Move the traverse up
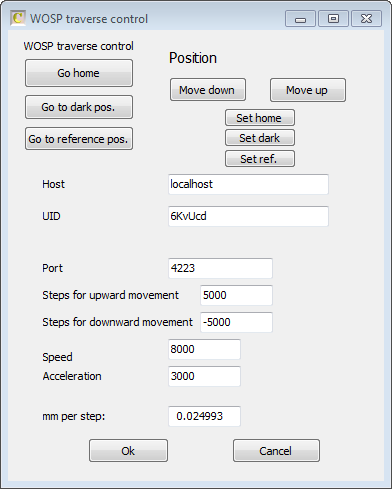392x489 pixels. (x=308, y=90)
